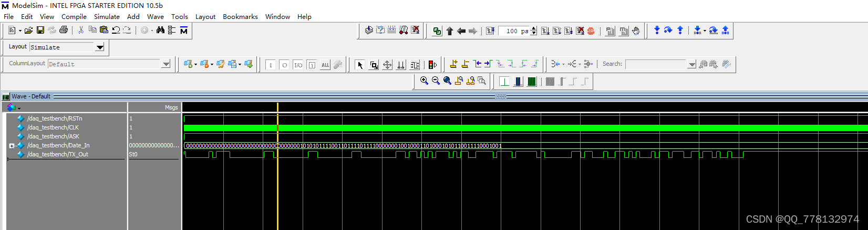The image size is (868, 230).
Task: Toggle the blue bar wave format button
Action: [x=518, y=81]
